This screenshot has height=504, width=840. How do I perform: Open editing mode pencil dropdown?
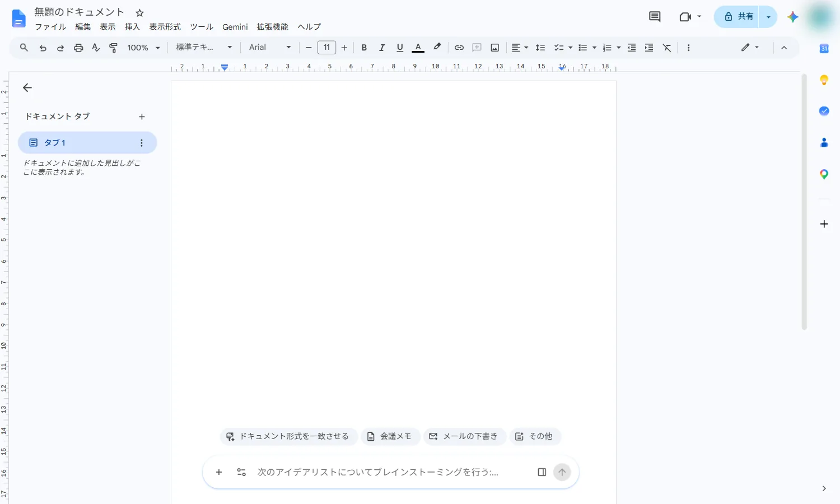point(750,48)
